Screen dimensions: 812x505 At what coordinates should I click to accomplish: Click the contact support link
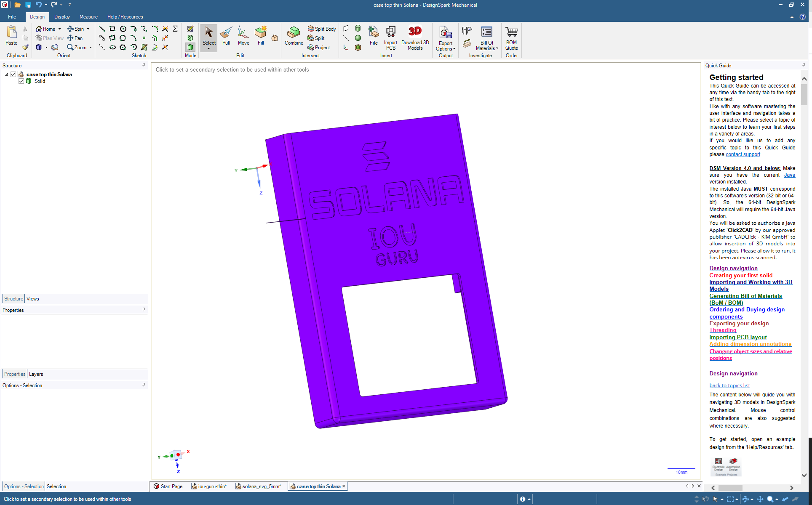[x=743, y=154]
